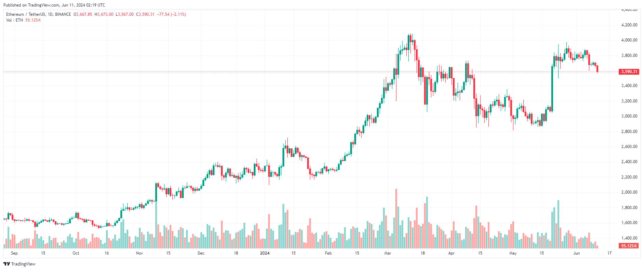
Task: Click the Nov label on the time axis
Action: [139, 253]
